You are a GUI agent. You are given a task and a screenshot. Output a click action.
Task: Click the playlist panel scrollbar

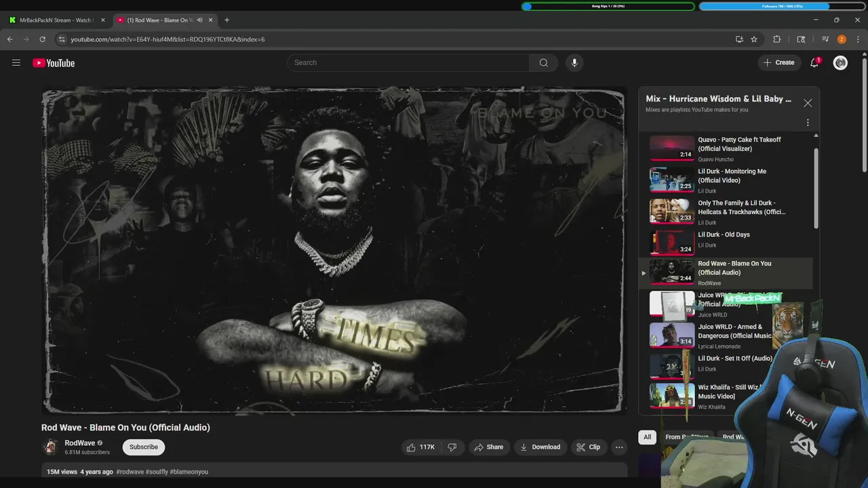pyautogui.click(x=816, y=190)
